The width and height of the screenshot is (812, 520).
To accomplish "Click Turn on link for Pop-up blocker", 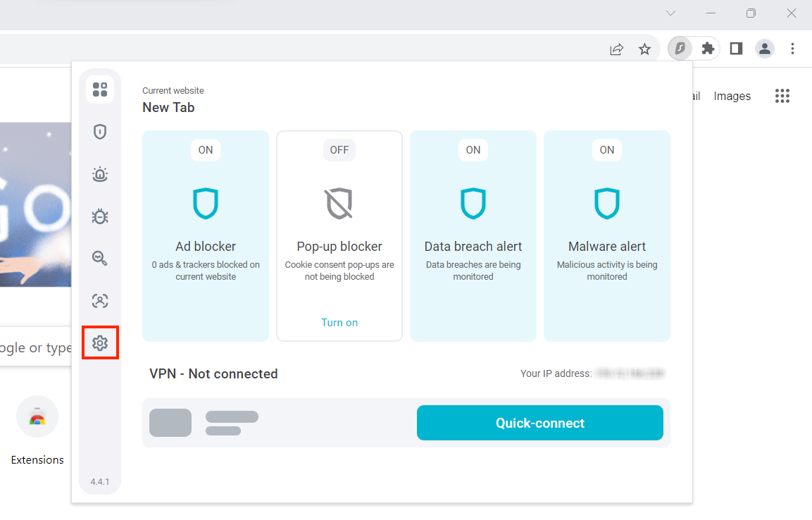I will [x=339, y=323].
